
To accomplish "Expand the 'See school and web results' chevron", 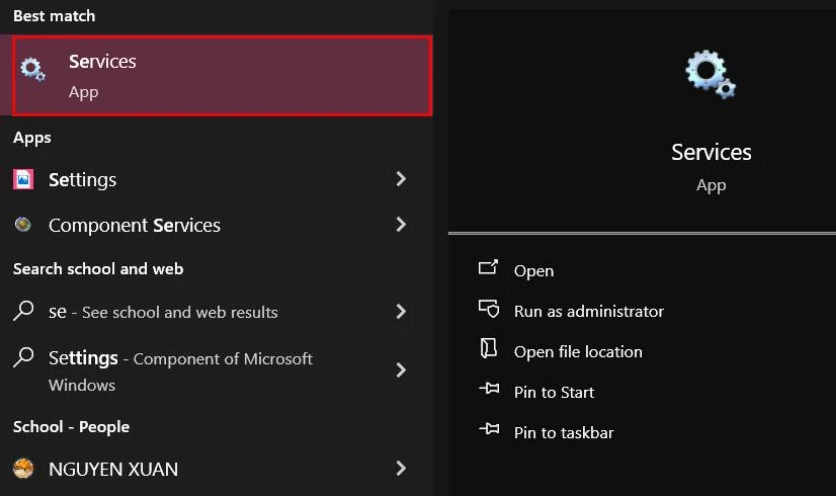I will [401, 312].
